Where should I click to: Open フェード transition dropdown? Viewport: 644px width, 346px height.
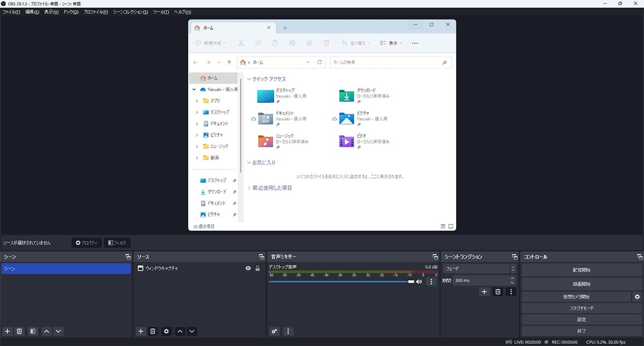pos(479,268)
